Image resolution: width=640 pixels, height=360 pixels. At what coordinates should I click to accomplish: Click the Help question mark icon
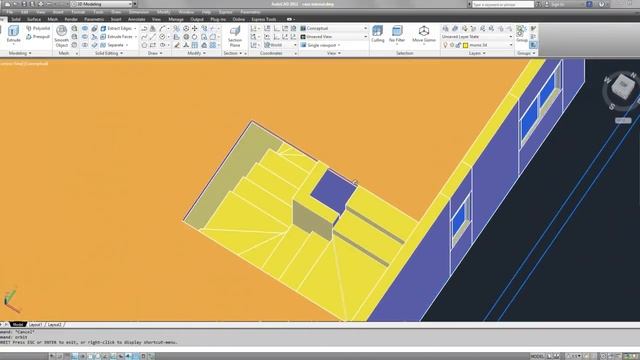point(601,4)
